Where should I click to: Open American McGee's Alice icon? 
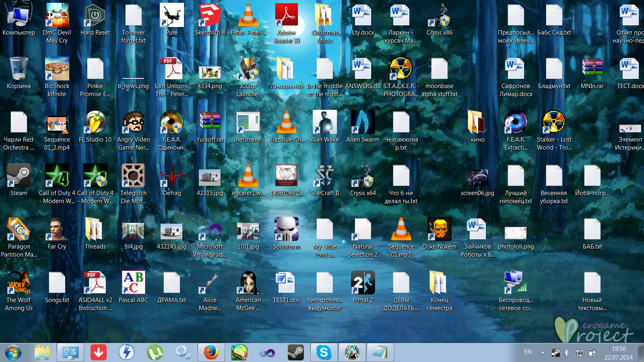pyautogui.click(x=248, y=291)
